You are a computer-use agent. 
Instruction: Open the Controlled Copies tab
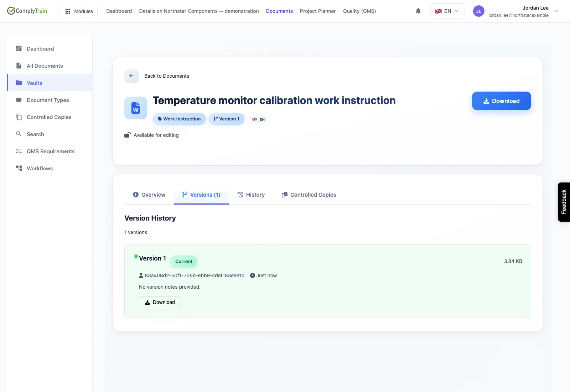point(309,195)
